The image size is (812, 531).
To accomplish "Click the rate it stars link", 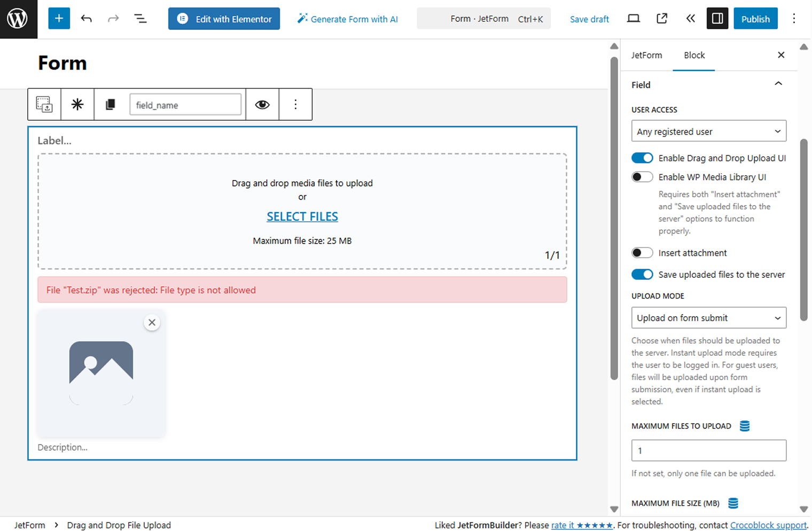I will pos(582,525).
